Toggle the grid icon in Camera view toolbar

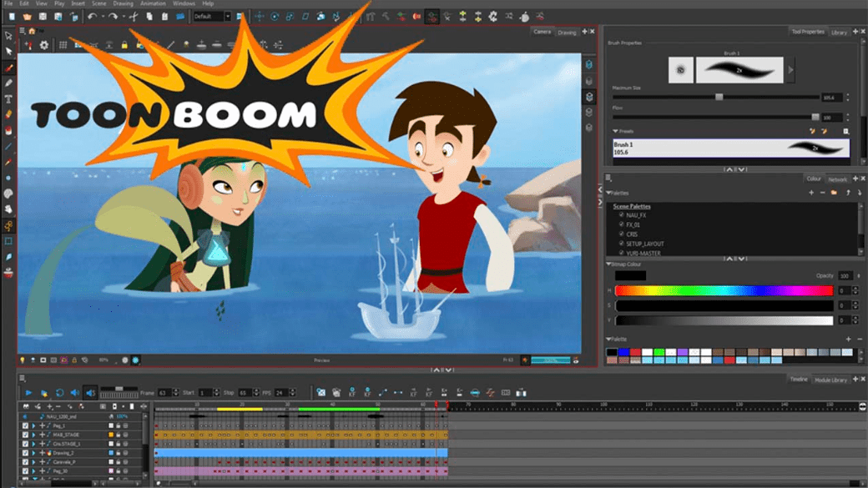(x=63, y=45)
